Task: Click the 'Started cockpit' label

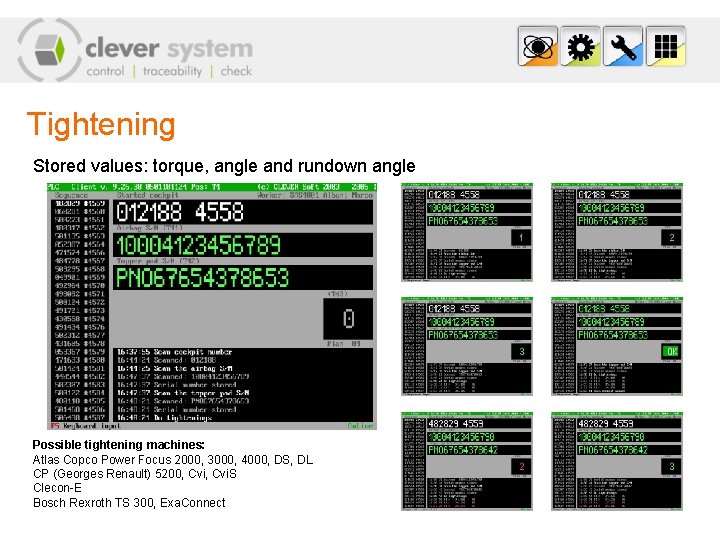Action: click(147, 195)
